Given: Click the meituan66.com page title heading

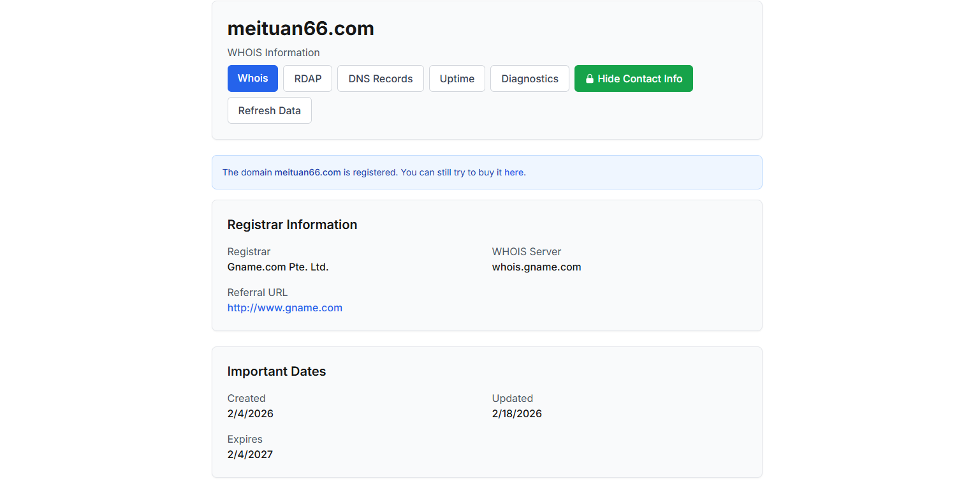Looking at the screenshot, I should 300,29.
